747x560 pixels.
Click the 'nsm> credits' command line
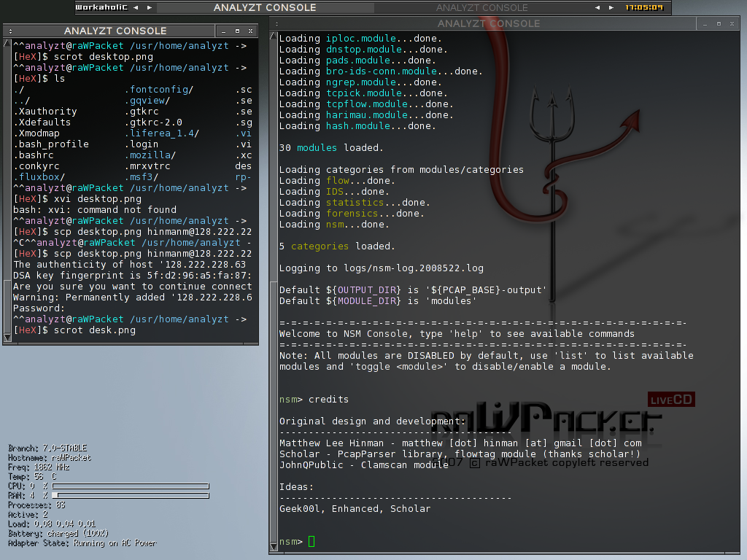coord(314,400)
